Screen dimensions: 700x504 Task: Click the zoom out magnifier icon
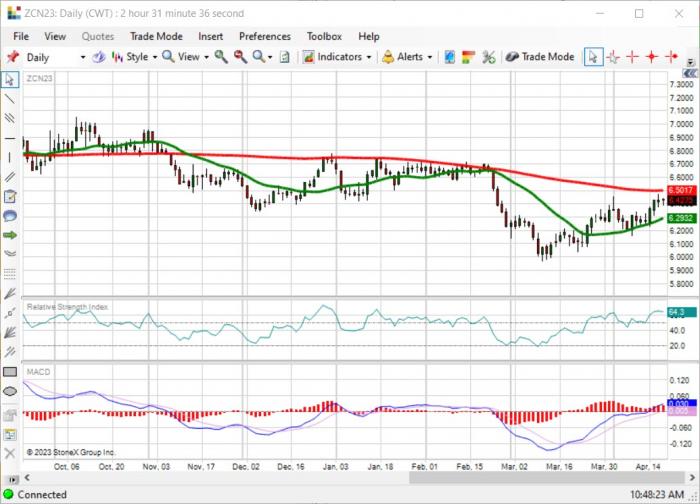240,57
